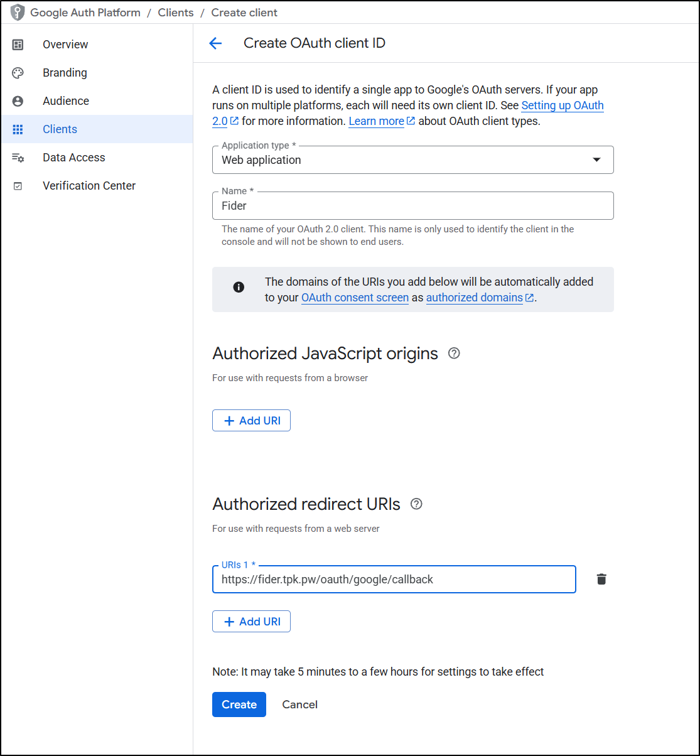
Task: Click the blue Create button
Action: click(239, 705)
